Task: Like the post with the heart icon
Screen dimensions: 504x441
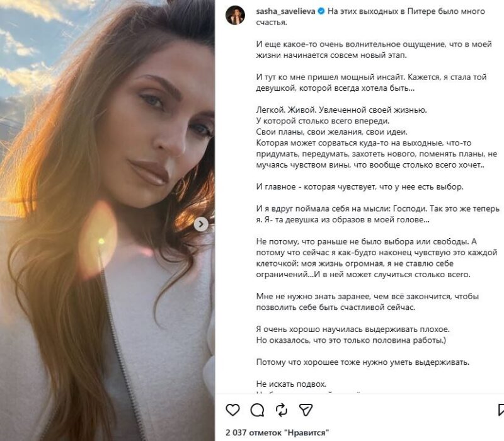Action: coord(232,410)
